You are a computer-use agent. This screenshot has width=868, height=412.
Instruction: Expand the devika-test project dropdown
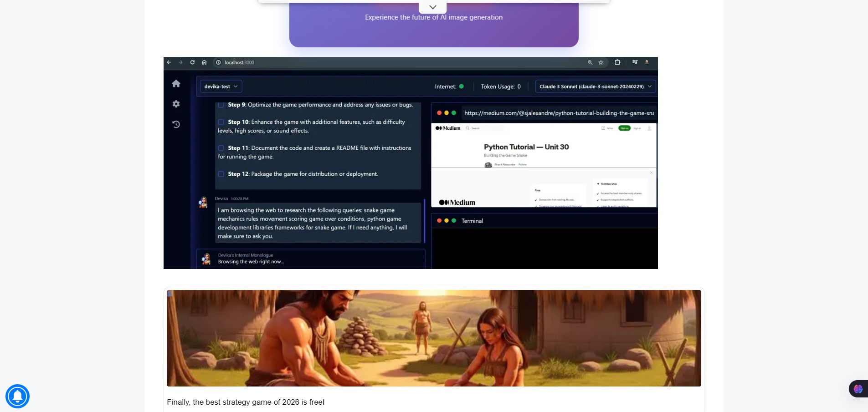click(221, 86)
